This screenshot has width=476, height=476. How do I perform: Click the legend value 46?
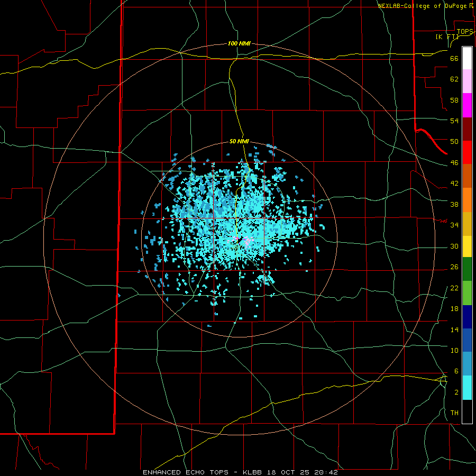pyautogui.click(x=454, y=163)
